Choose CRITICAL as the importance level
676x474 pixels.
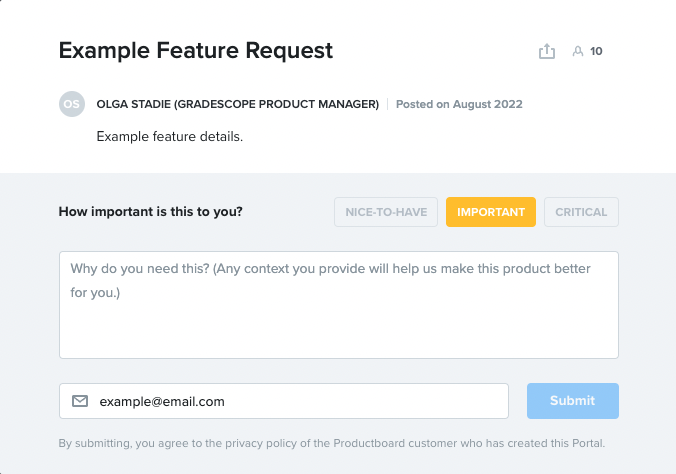581,212
